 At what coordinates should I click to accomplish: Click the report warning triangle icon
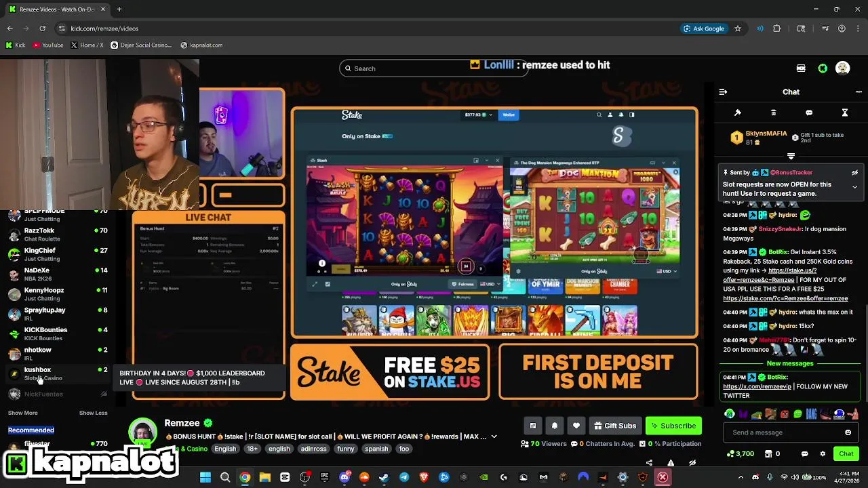point(671,463)
